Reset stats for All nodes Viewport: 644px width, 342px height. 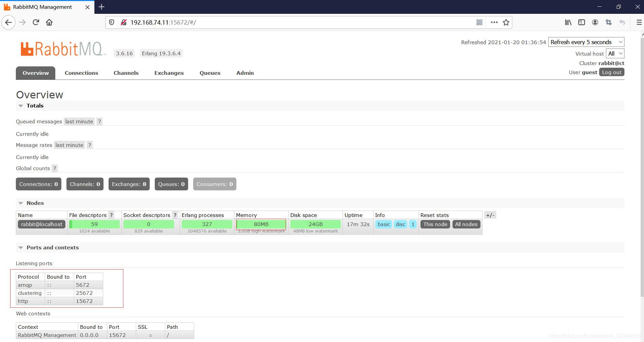tap(466, 224)
